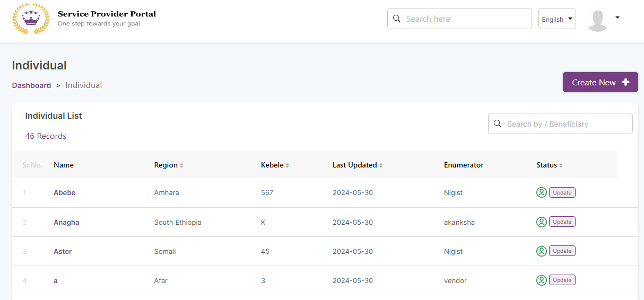Sort the table by Last Updated
Viewport: 644px width, 300px height.
381,165
